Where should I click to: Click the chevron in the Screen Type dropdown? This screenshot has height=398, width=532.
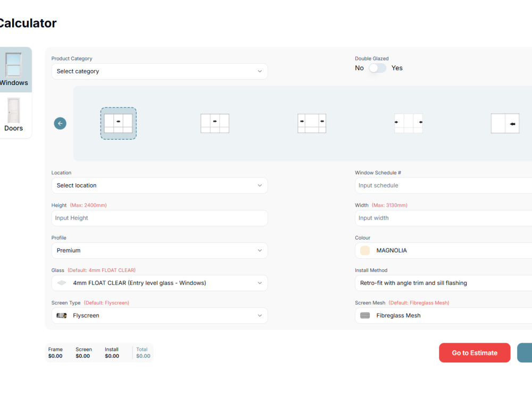[x=260, y=316]
